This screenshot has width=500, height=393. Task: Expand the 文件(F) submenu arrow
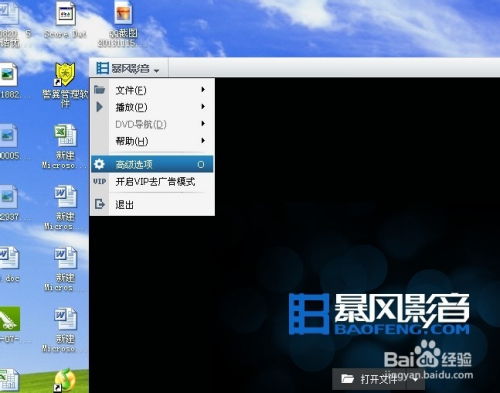[x=203, y=89]
